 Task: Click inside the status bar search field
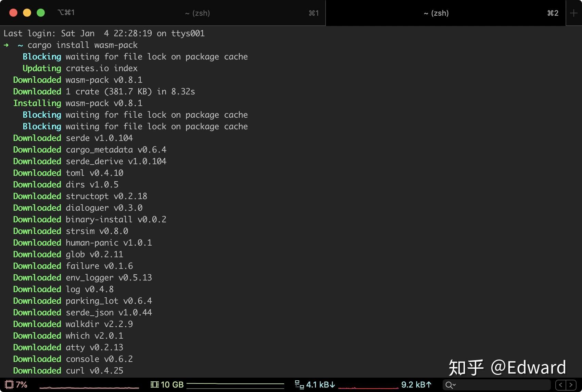coord(496,384)
